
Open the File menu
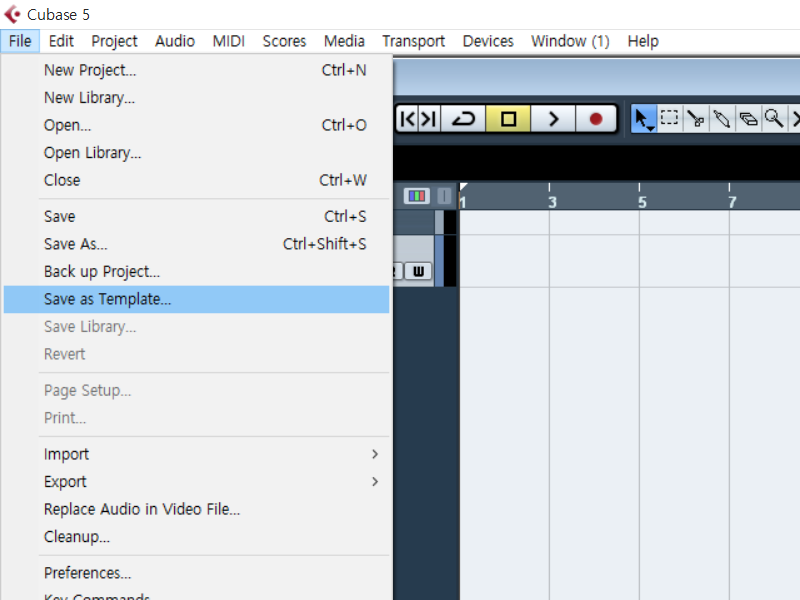point(20,41)
